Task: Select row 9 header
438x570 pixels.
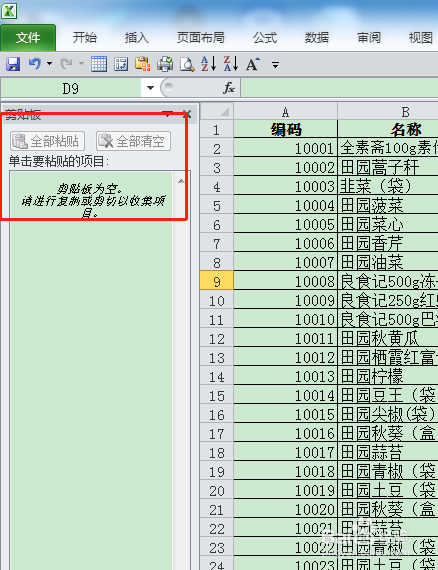Action: pos(217,281)
